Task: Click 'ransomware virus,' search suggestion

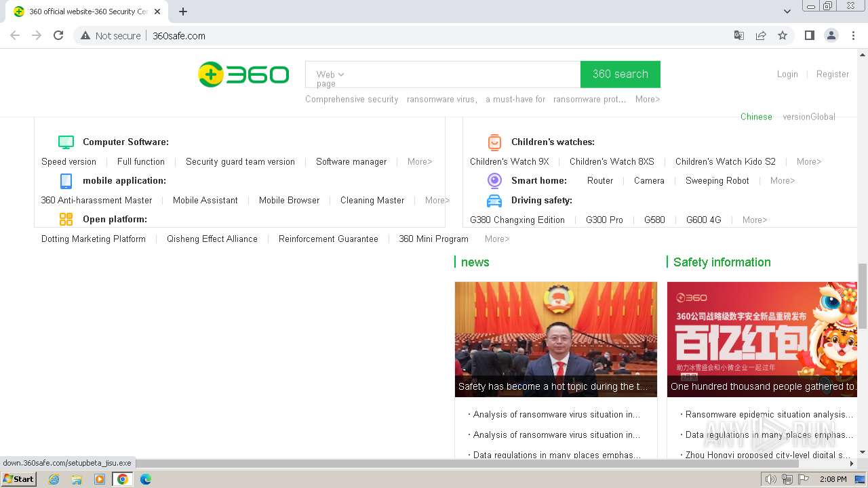Action: click(441, 99)
